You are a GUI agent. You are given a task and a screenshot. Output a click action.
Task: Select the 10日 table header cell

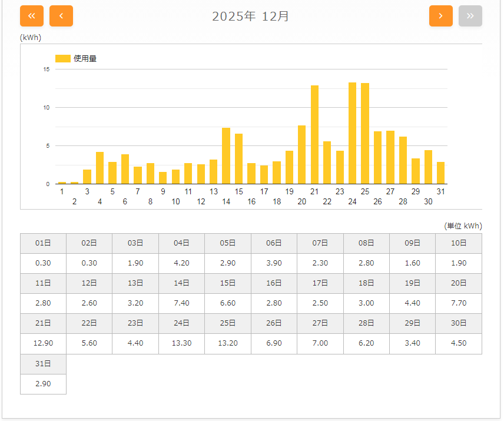coord(459,243)
